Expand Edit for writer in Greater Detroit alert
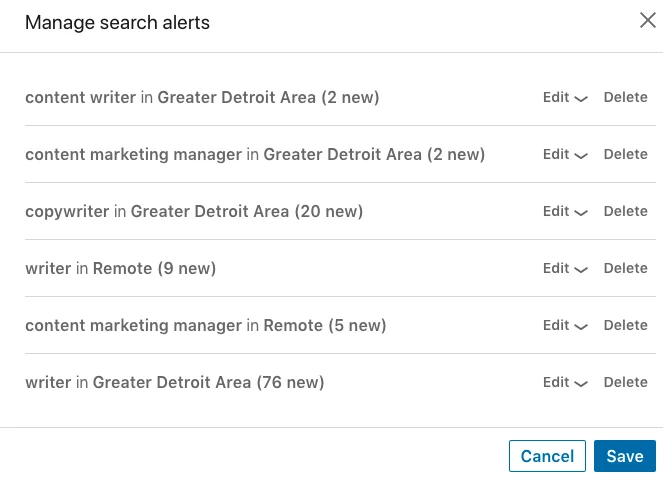The width and height of the screenshot is (663, 486). point(565,382)
